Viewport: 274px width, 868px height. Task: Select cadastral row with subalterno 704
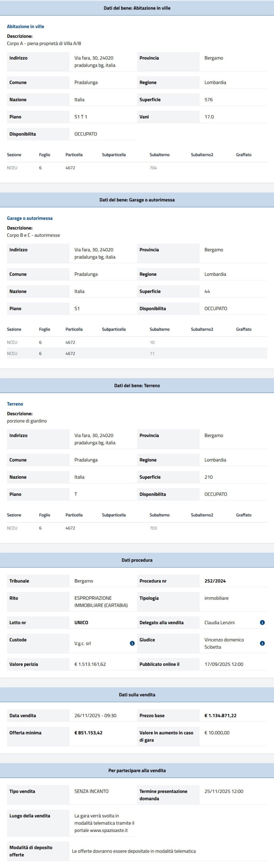click(137, 168)
